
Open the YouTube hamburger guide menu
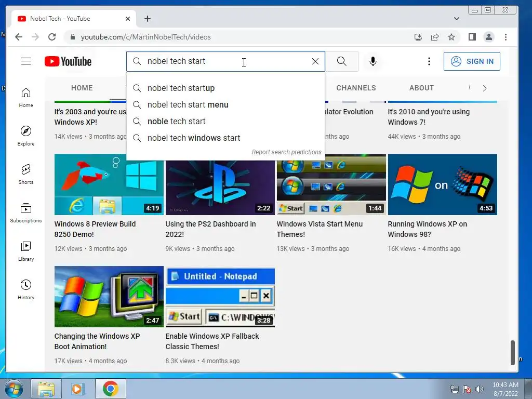coord(26,61)
